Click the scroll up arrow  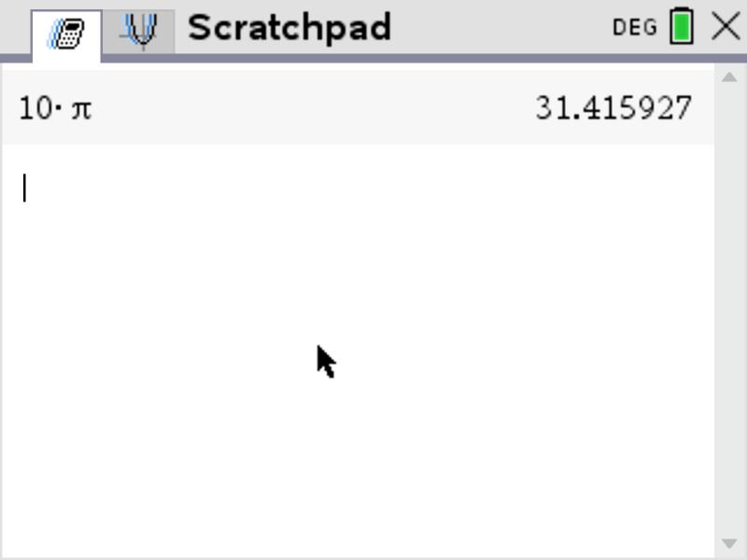tap(729, 77)
